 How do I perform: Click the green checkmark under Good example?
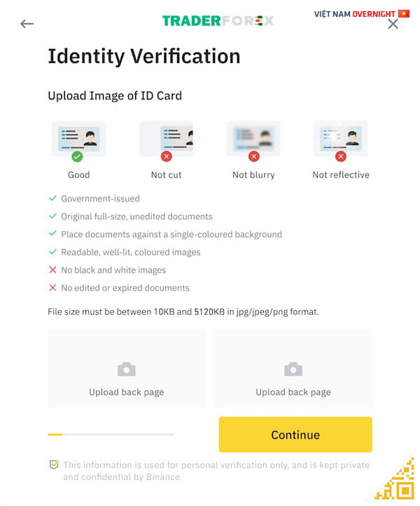coord(77,157)
